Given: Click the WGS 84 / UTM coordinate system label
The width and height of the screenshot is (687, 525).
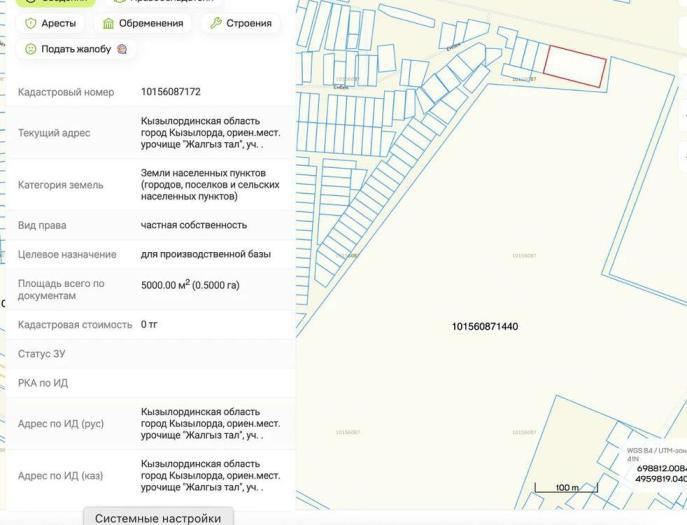Looking at the screenshot, I should 655,452.
